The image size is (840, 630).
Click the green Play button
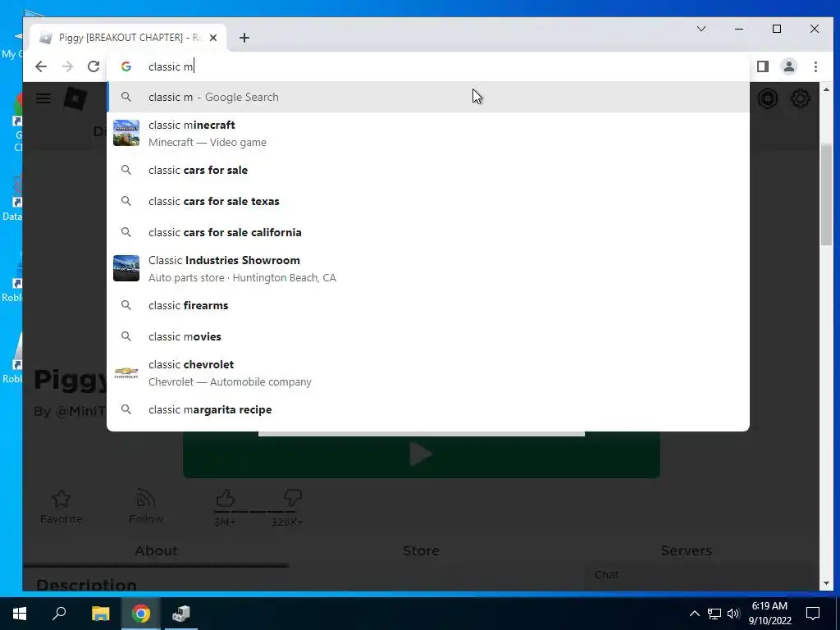[x=422, y=454]
